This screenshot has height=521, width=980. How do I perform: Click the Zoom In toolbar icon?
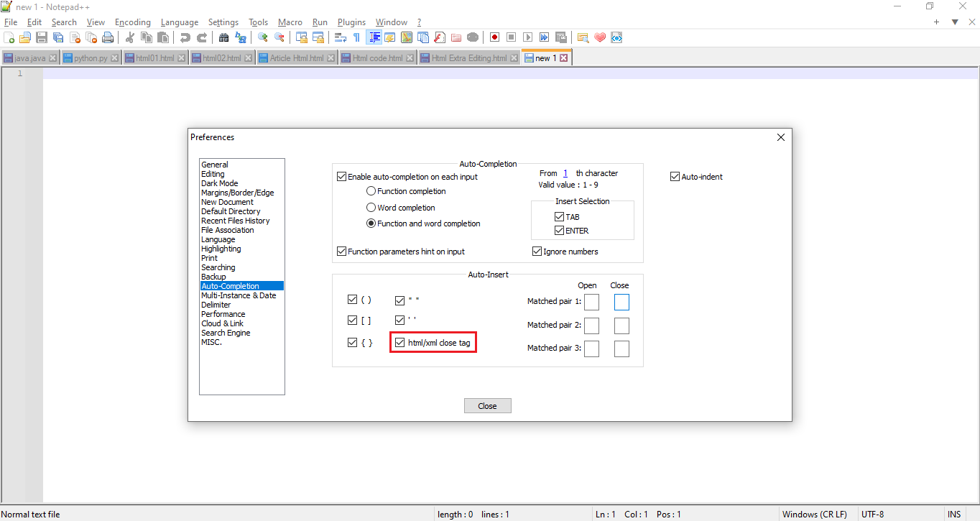point(263,37)
